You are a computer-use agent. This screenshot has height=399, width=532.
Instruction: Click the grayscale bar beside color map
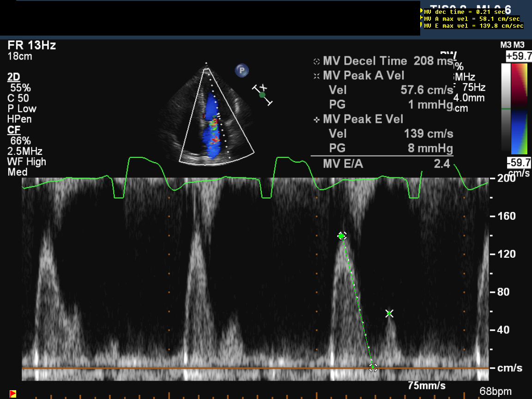pyautogui.click(x=506, y=109)
